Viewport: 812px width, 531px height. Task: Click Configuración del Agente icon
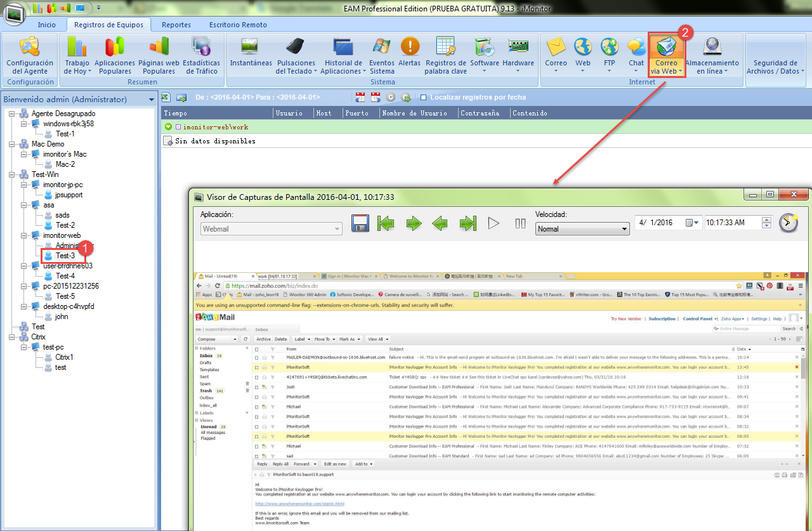[x=30, y=53]
